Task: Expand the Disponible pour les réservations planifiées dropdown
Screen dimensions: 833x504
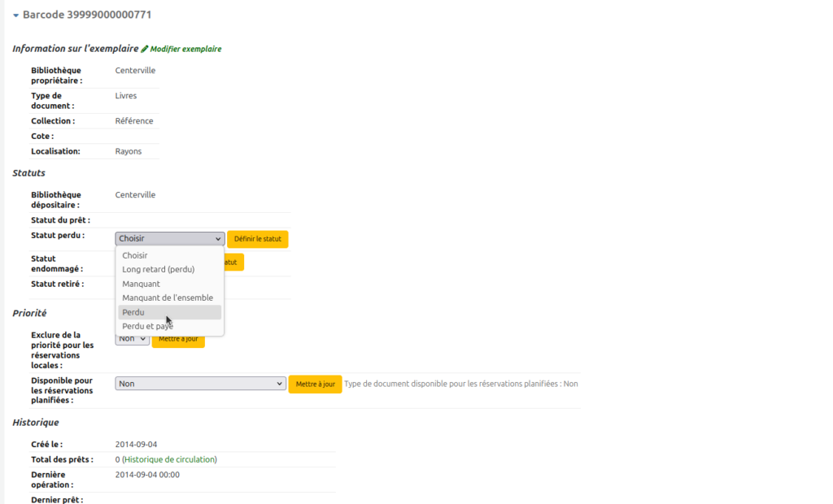Action: pyautogui.click(x=200, y=384)
